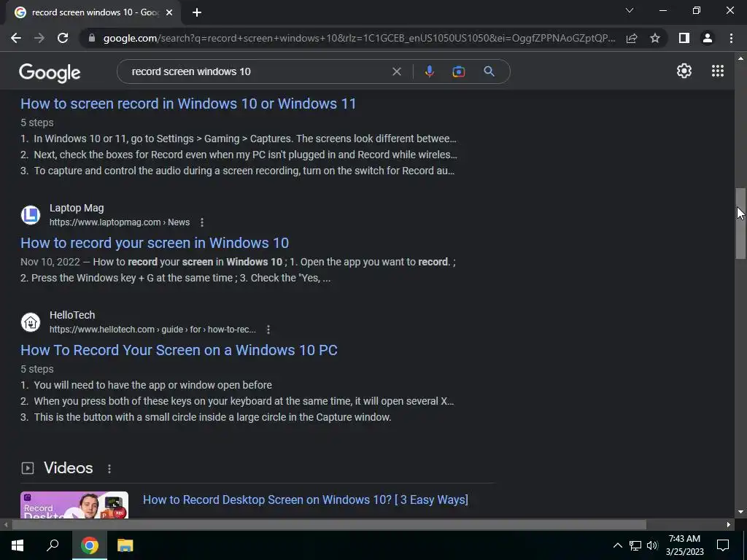
Task: Go back to the previous page
Action: tap(16, 38)
